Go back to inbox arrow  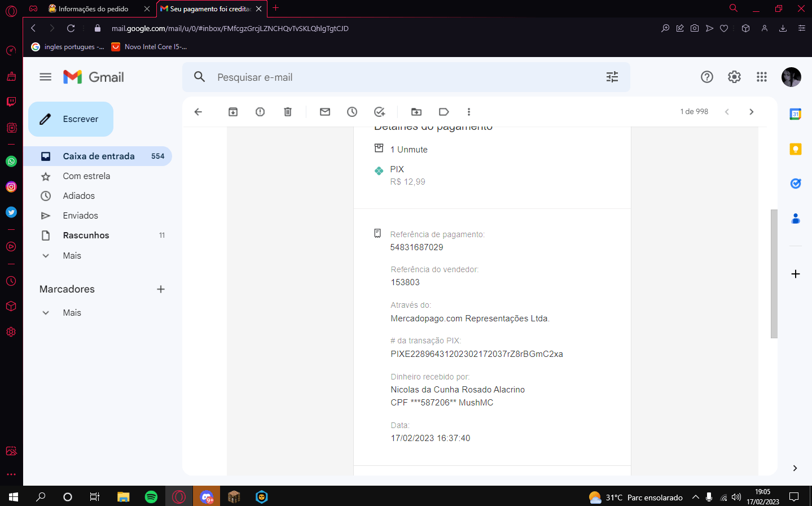(x=198, y=112)
